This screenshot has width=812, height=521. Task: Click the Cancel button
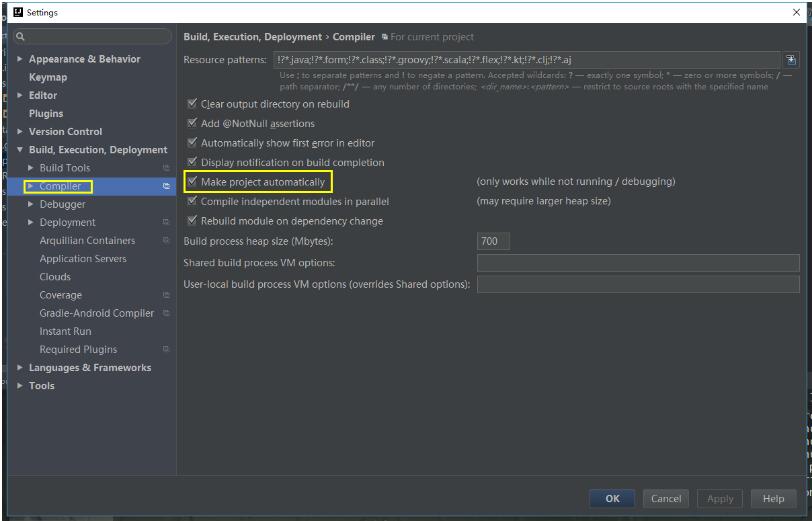[666, 498]
